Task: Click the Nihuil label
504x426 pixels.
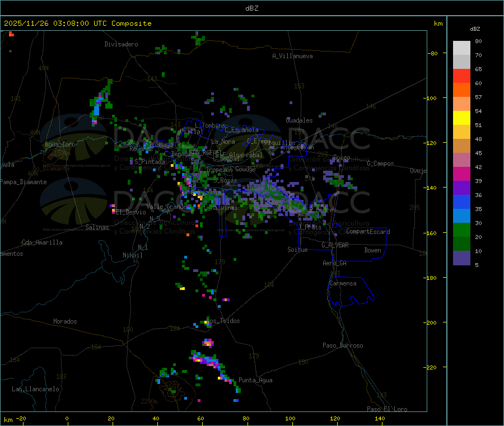Action: [133, 255]
